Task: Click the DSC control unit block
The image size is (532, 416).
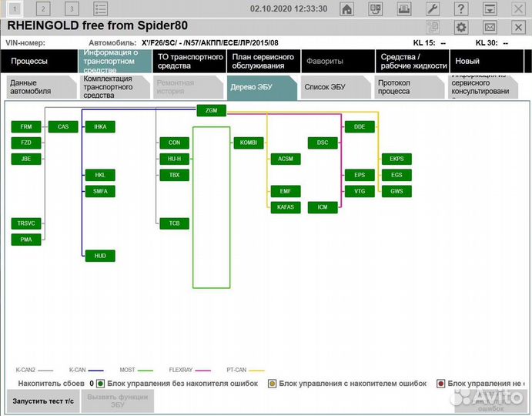Action: coord(323,143)
